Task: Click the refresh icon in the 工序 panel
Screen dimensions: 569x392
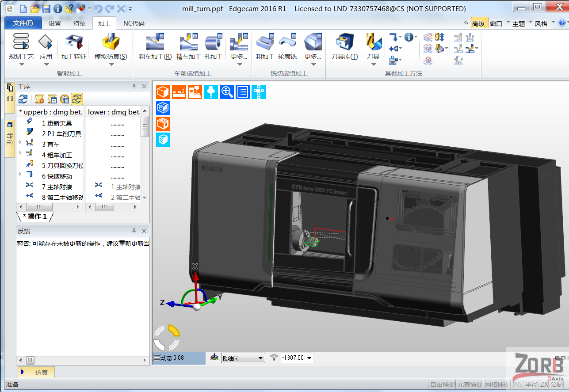Action: (23, 99)
